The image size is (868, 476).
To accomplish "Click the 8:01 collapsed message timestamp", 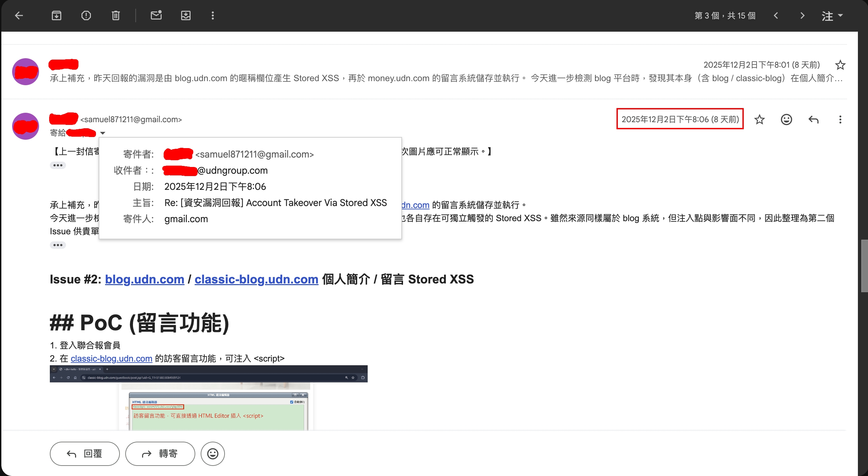I will (x=762, y=65).
